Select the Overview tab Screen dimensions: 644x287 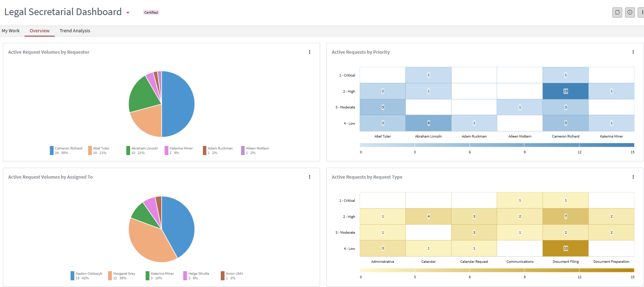click(x=40, y=31)
